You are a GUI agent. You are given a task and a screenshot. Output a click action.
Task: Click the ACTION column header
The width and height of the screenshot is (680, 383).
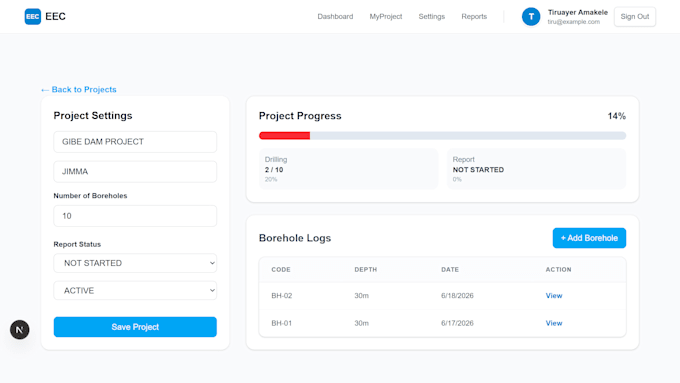click(x=558, y=269)
